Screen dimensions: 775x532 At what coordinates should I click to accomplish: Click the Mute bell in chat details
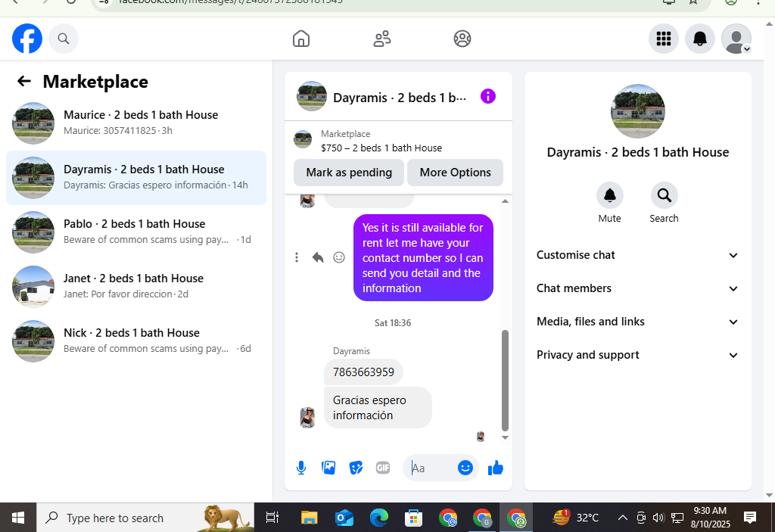click(609, 196)
